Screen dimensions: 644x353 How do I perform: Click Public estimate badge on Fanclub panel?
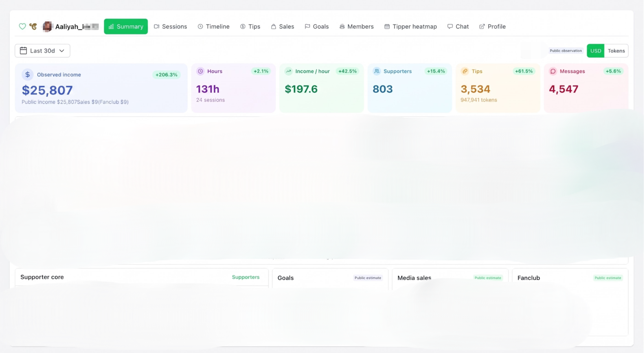coord(608,278)
